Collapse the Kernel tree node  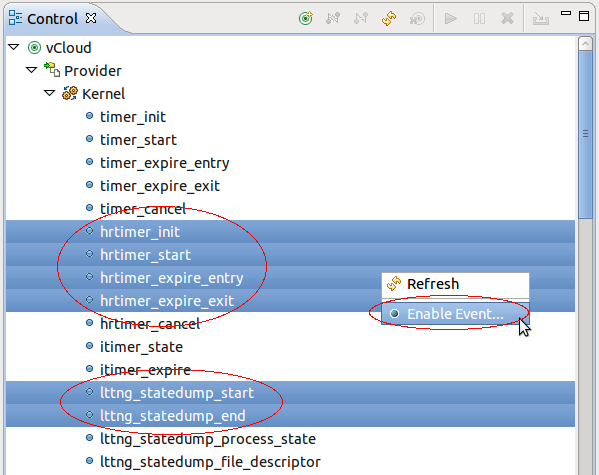(50, 93)
